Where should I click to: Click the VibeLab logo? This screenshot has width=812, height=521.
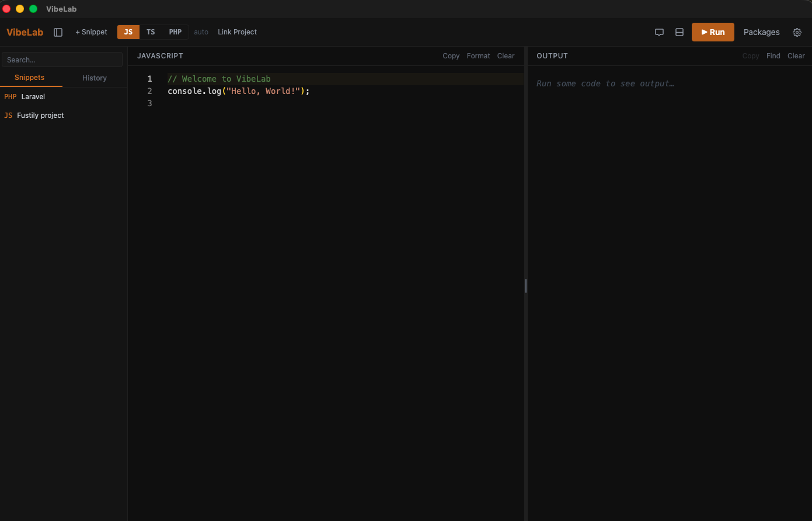(25, 32)
